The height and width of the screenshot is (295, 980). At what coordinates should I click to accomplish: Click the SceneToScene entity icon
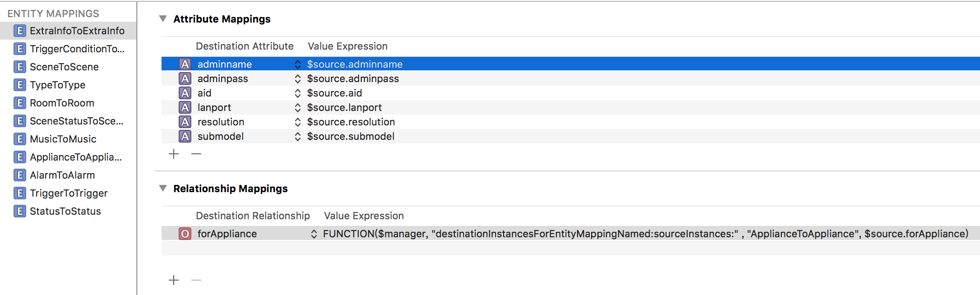point(19,67)
